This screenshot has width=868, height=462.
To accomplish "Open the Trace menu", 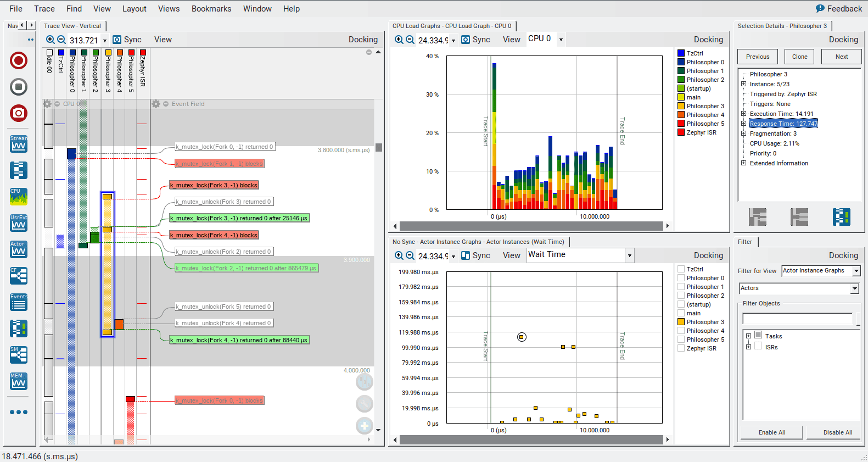I will coord(44,9).
